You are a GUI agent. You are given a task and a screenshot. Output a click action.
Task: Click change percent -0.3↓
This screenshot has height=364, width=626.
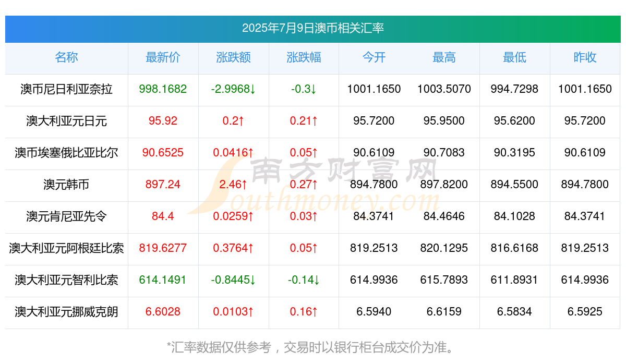304,89
